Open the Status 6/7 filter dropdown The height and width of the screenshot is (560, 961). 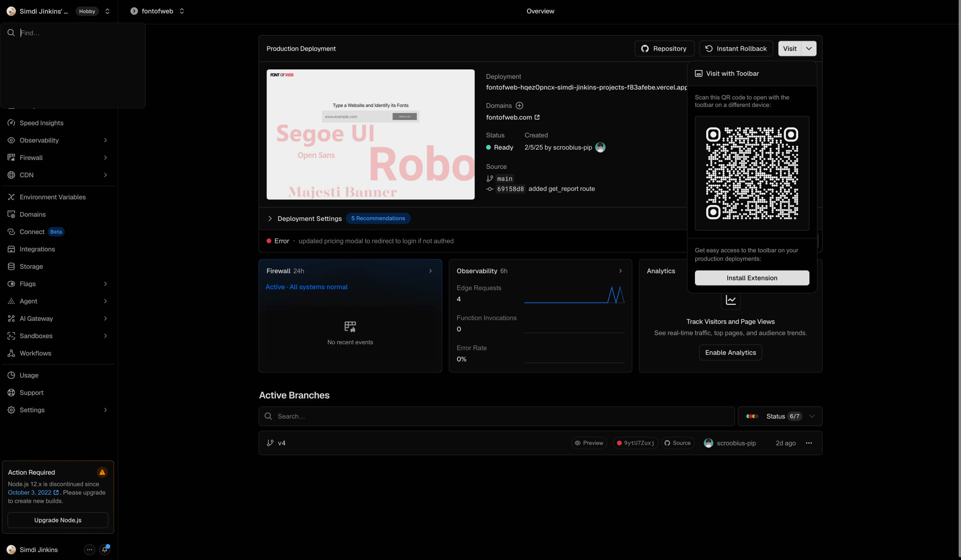780,416
